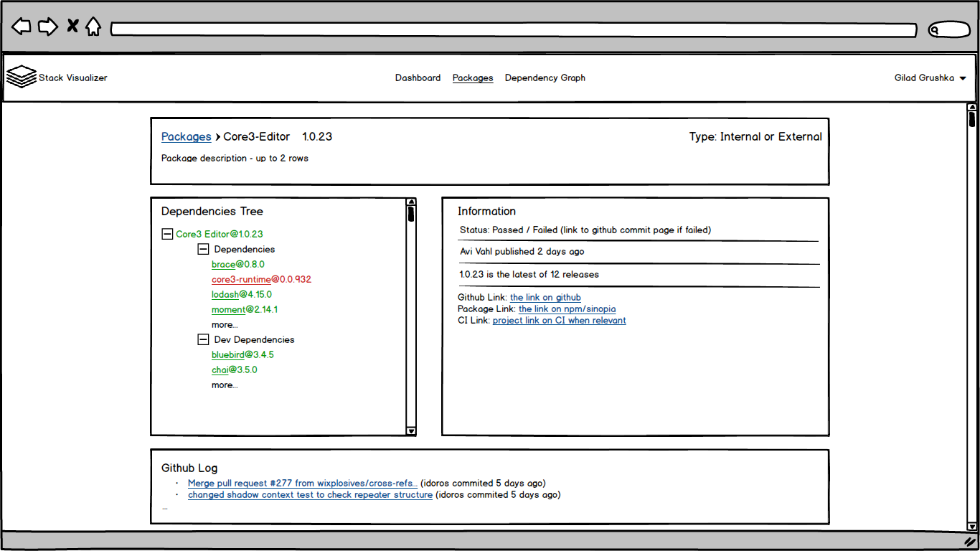Click the browser stop X icon
Viewport: 980px width, 551px height.
pos(72,27)
